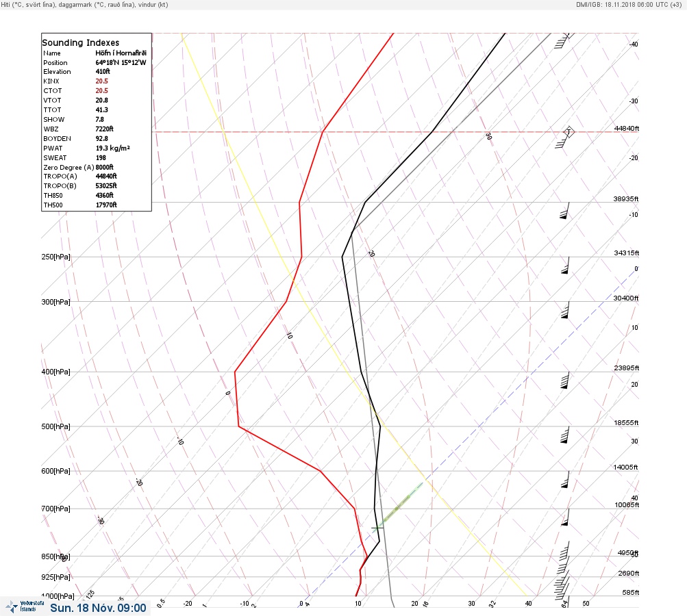Click the wind barb at 14005ft level

click(565, 479)
